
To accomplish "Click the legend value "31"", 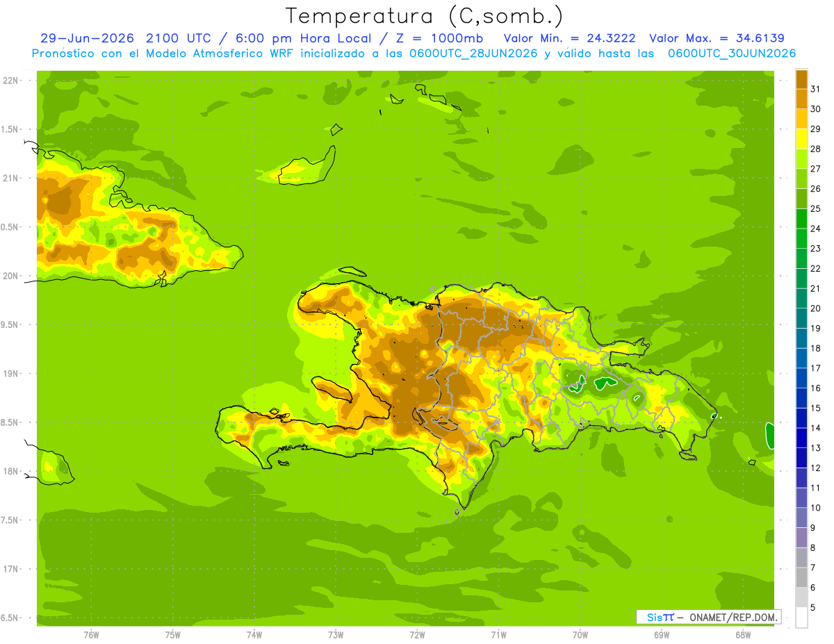I will (x=815, y=88).
